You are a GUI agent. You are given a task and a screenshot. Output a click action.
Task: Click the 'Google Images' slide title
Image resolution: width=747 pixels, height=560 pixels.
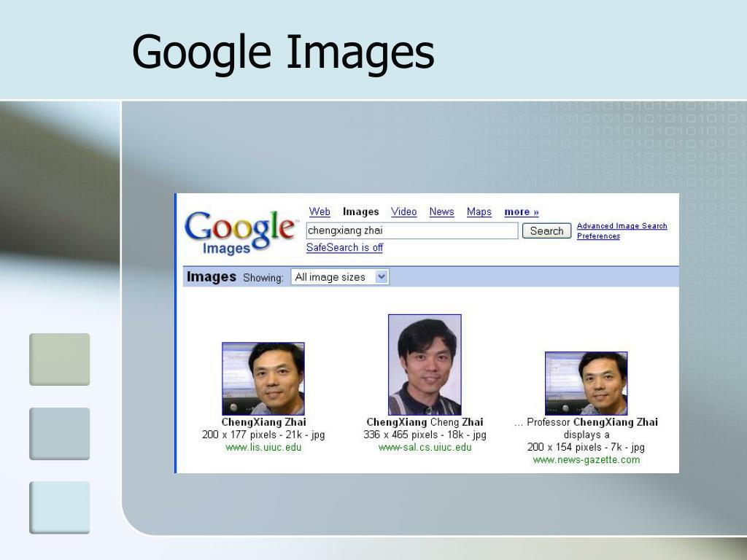(283, 52)
